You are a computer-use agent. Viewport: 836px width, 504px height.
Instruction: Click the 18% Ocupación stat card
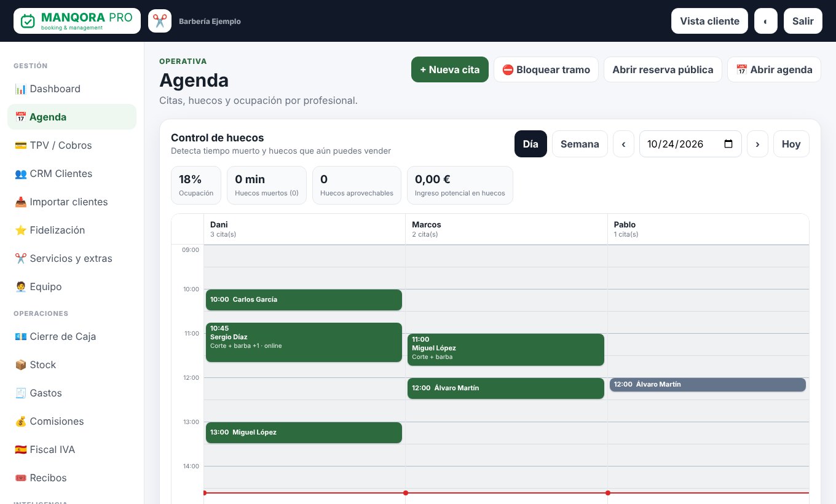[196, 185]
